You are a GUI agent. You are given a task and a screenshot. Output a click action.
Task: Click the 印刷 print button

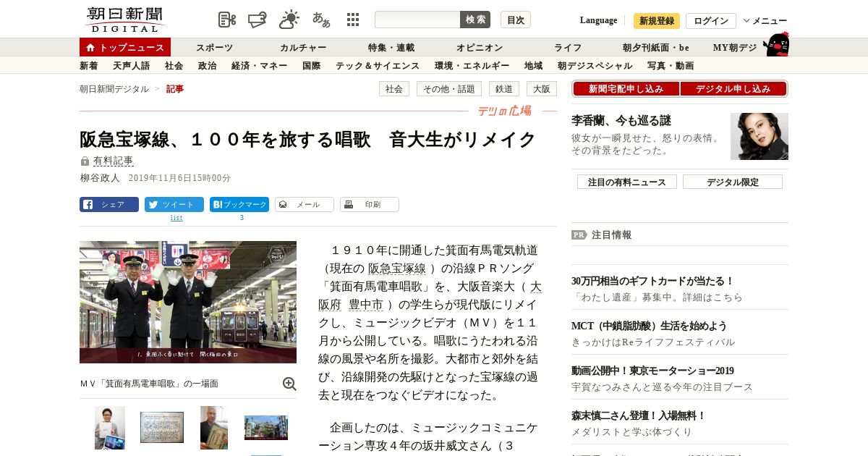point(370,205)
